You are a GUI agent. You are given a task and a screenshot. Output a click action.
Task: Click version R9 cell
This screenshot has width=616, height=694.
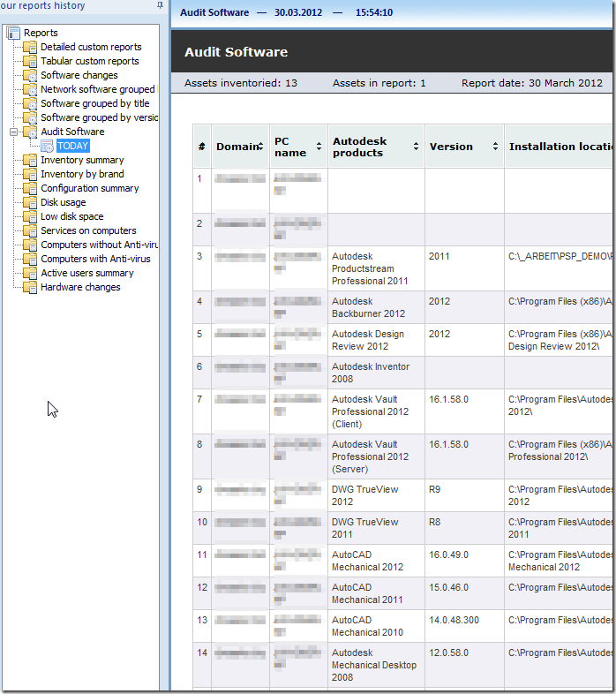coord(464,495)
